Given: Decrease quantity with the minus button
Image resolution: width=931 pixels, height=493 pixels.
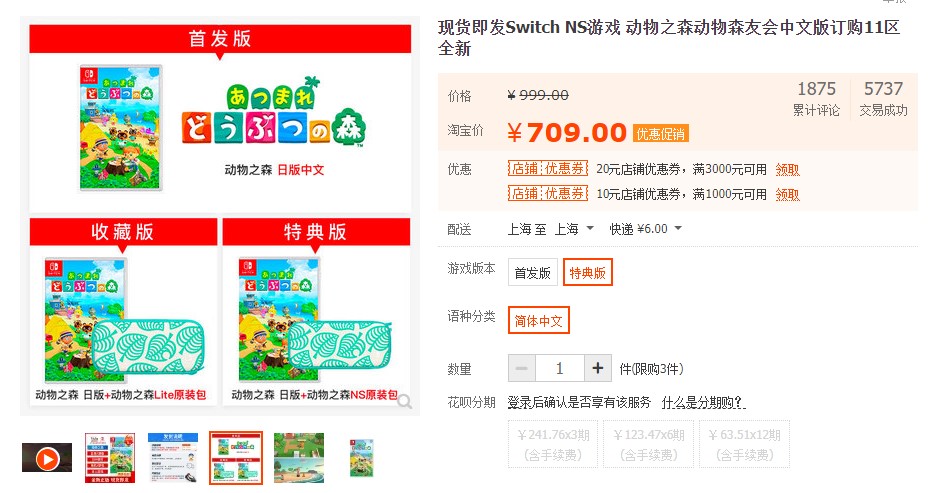Looking at the screenshot, I should pos(522,368).
